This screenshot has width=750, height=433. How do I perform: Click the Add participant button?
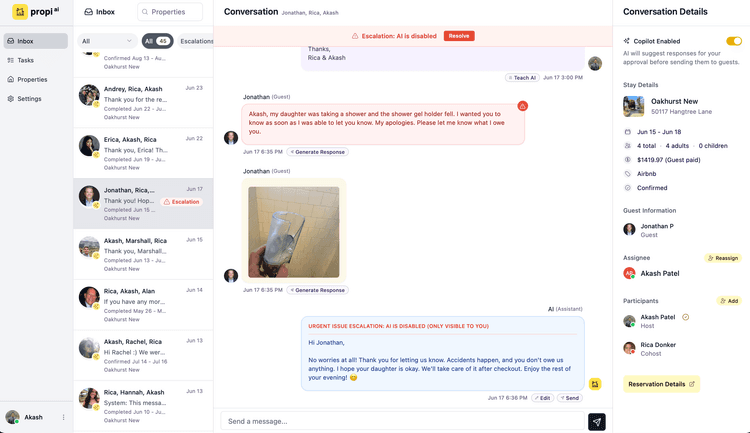[729, 301]
